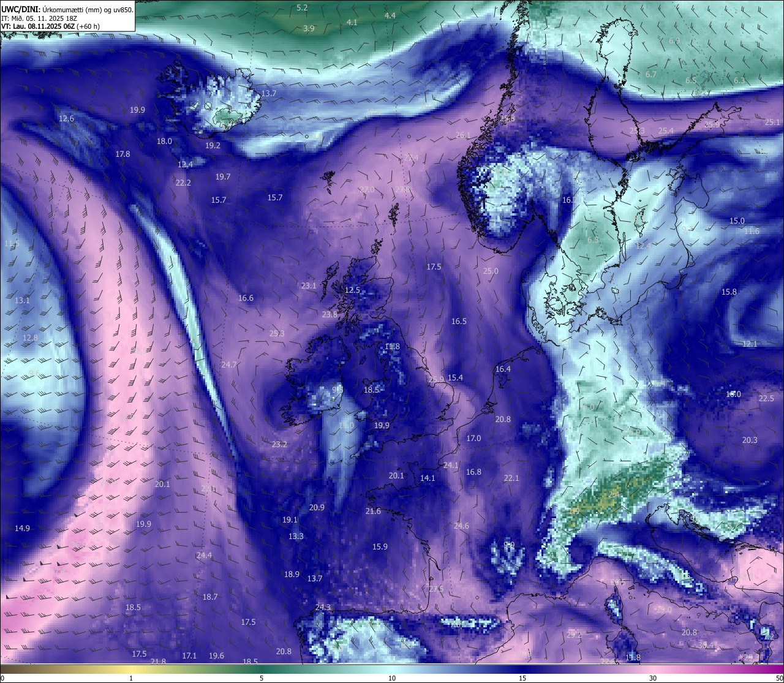Click the value "12.1"
This screenshot has height=683, width=784.
coord(750,344)
